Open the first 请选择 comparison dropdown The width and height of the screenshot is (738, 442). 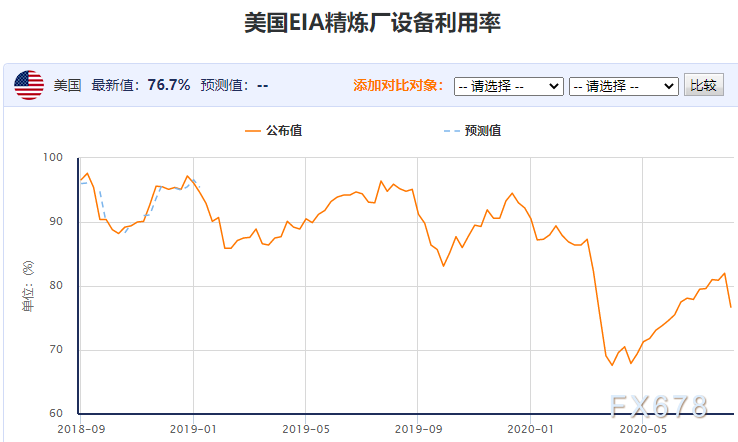coord(508,87)
